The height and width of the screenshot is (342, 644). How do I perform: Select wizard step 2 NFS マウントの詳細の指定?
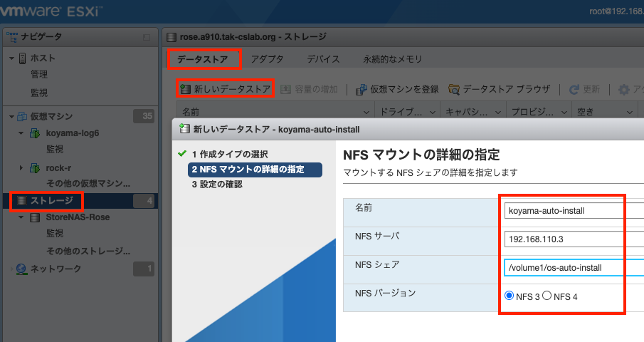(x=255, y=170)
